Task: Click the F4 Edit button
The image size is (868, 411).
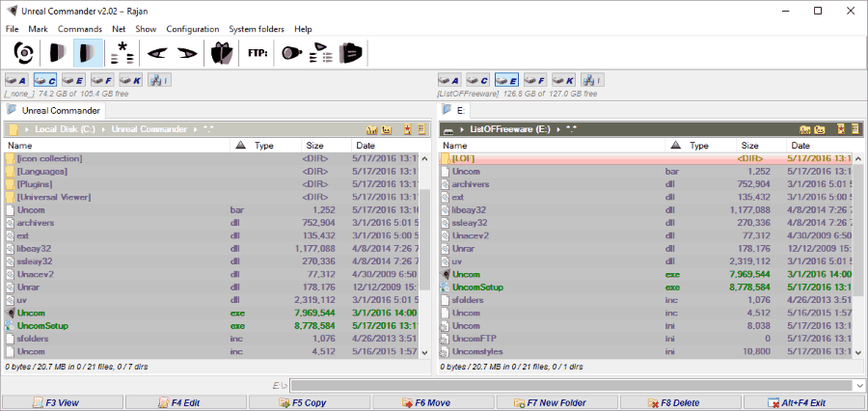Action: click(185, 402)
